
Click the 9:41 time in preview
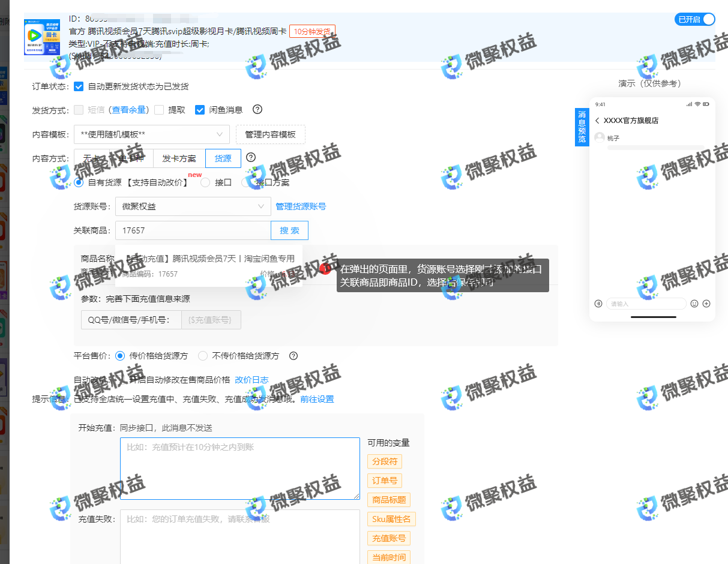point(601,104)
